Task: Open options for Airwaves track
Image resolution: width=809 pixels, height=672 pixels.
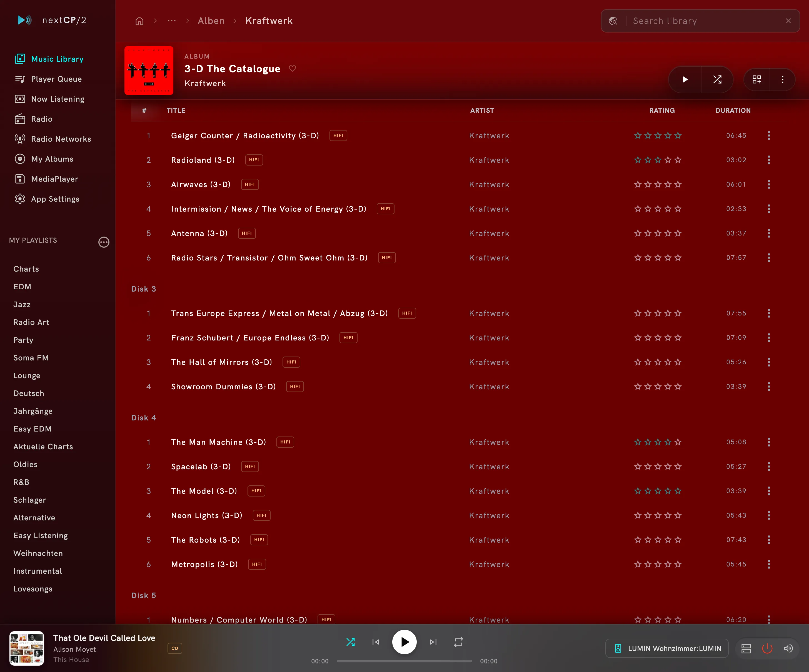Action: (769, 184)
